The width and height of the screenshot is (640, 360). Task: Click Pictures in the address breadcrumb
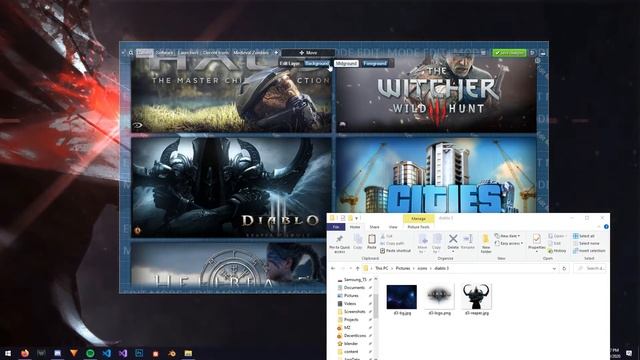(403, 268)
